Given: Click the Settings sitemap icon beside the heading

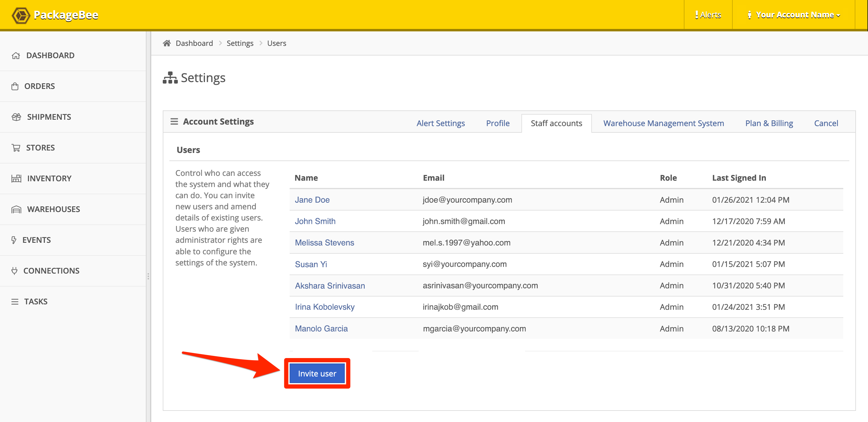Looking at the screenshot, I should (x=170, y=78).
